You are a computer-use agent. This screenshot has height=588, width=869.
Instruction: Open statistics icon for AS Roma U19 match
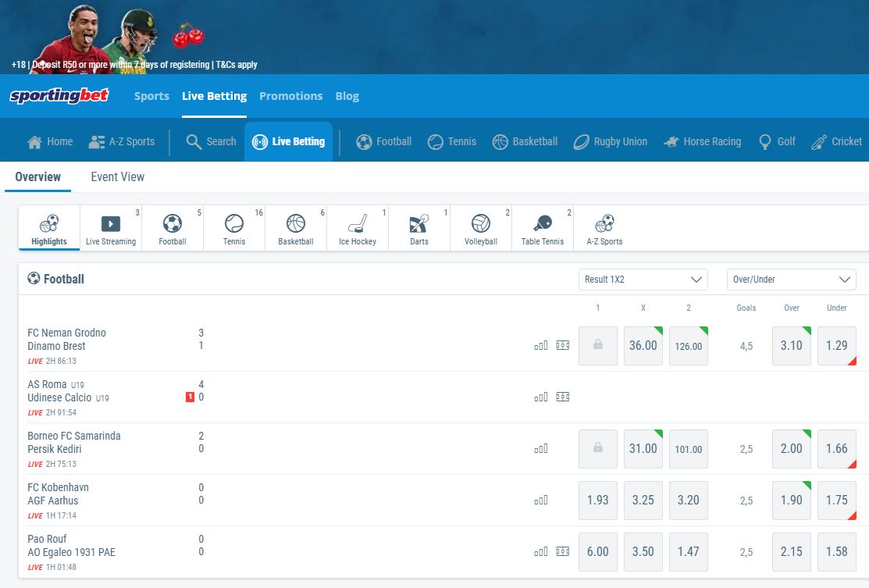[541, 397]
